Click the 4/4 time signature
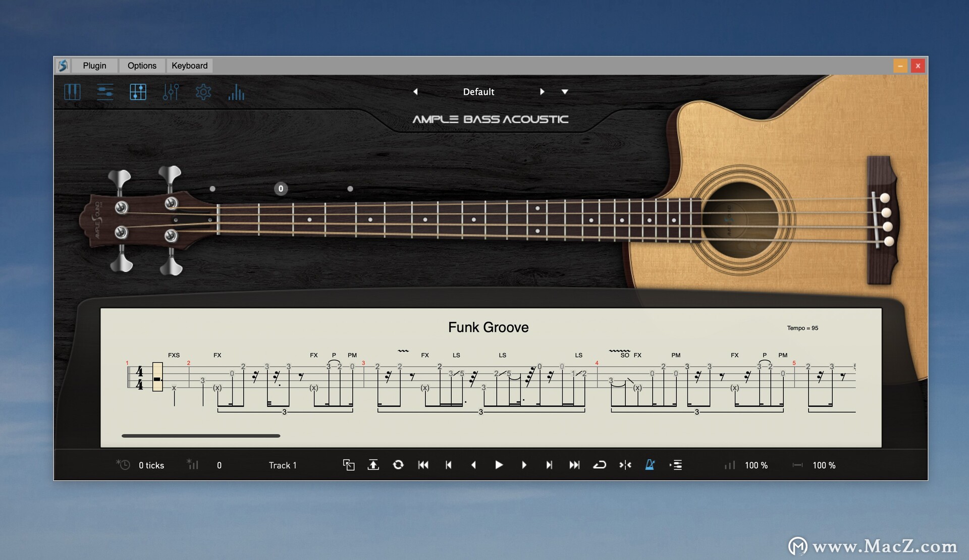The width and height of the screenshot is (969, 560). [x=139, y=378]
